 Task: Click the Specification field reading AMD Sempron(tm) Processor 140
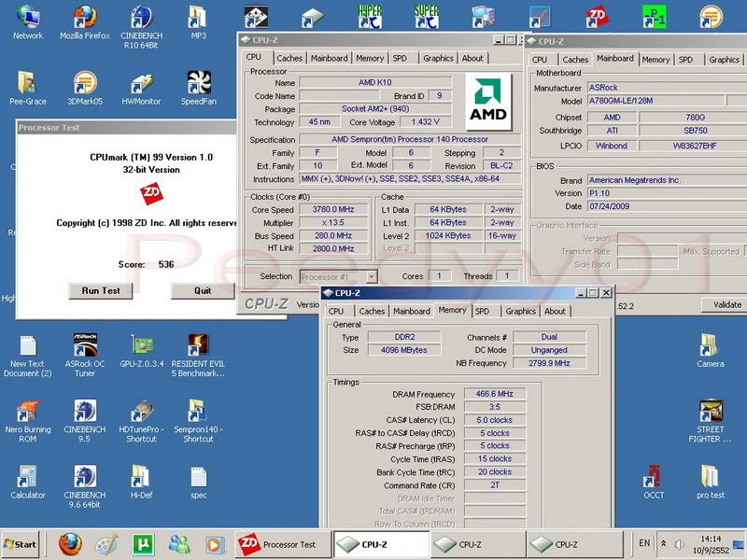click(x=410, y=139)
